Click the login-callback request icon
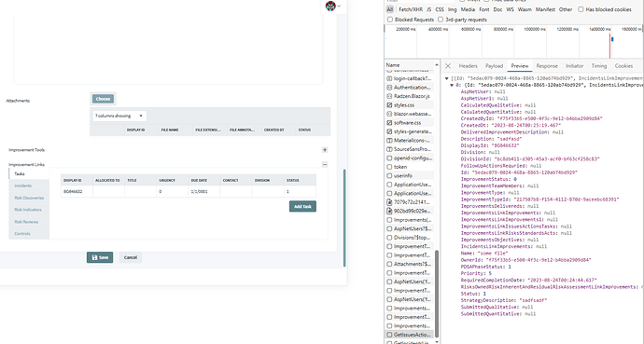The height and width of the screenshot is (344, 644). [x=389, y=78]
